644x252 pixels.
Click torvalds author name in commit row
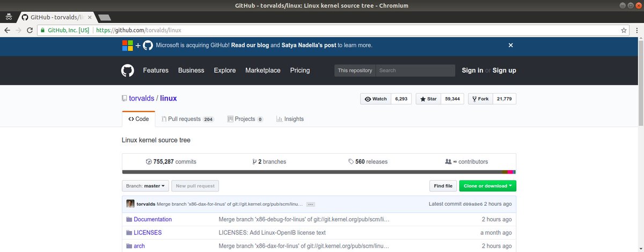(146, 204)
